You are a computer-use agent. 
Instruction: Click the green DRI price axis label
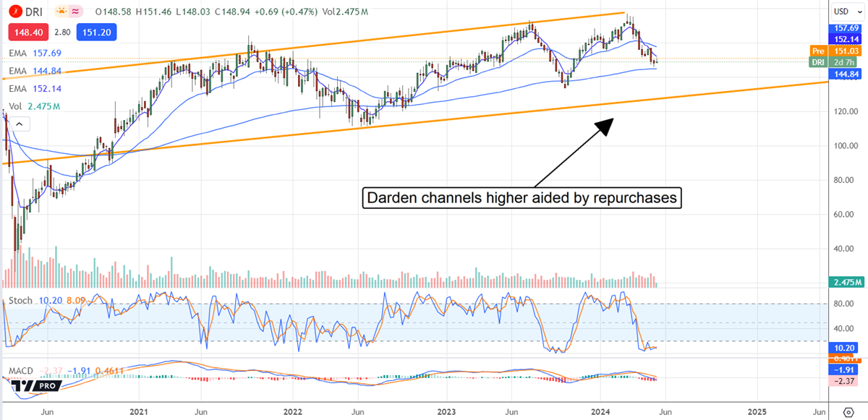[x=819, y=62]
